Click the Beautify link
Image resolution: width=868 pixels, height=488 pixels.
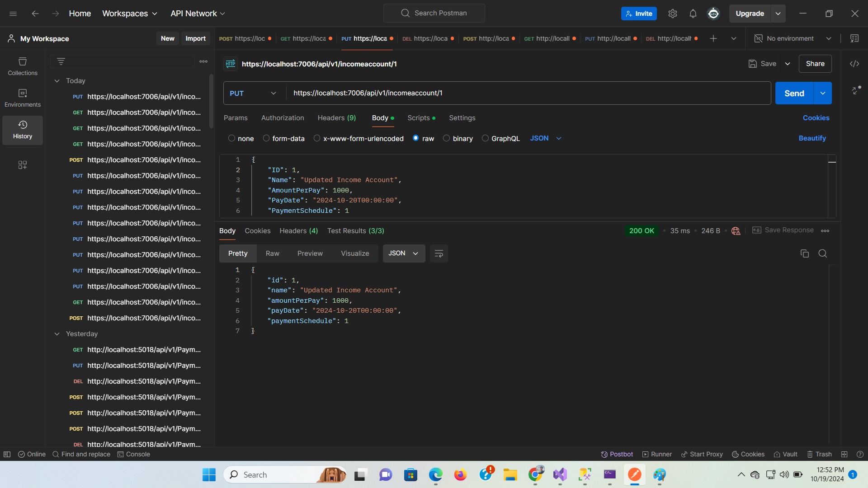click(x=812, y=138)
